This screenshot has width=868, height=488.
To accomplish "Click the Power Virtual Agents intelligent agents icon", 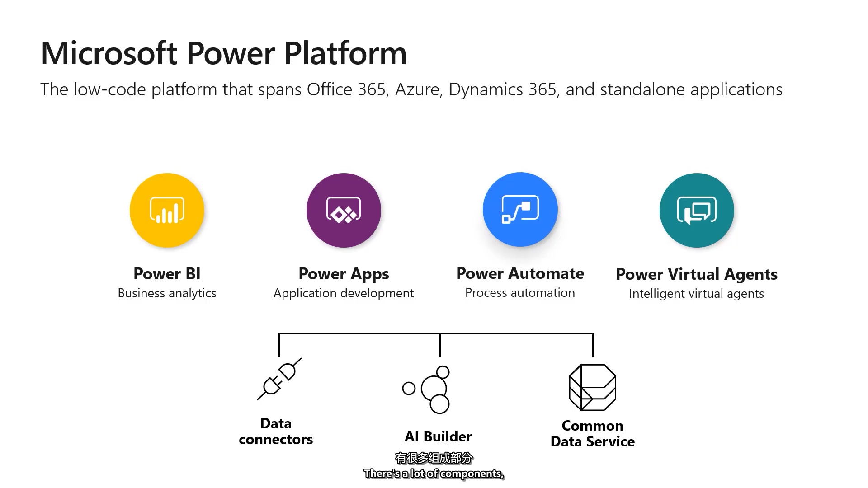I will point(697,210).
